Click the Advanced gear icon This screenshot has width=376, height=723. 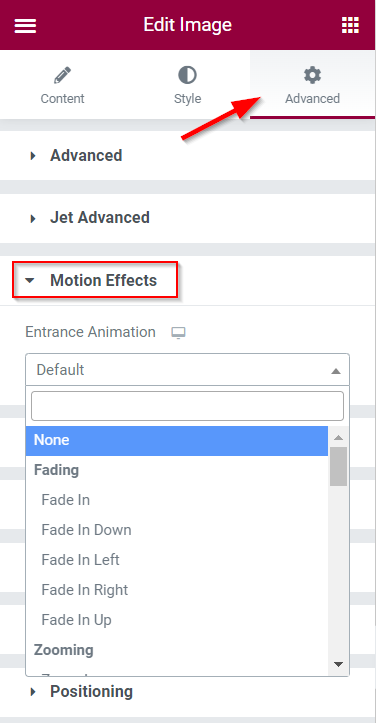point(312,75)
